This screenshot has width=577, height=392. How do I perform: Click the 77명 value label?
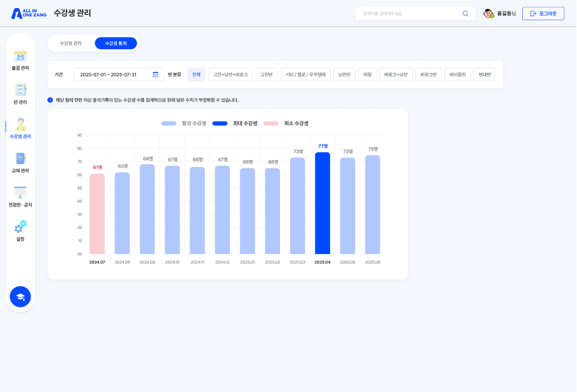coord(323,146)
